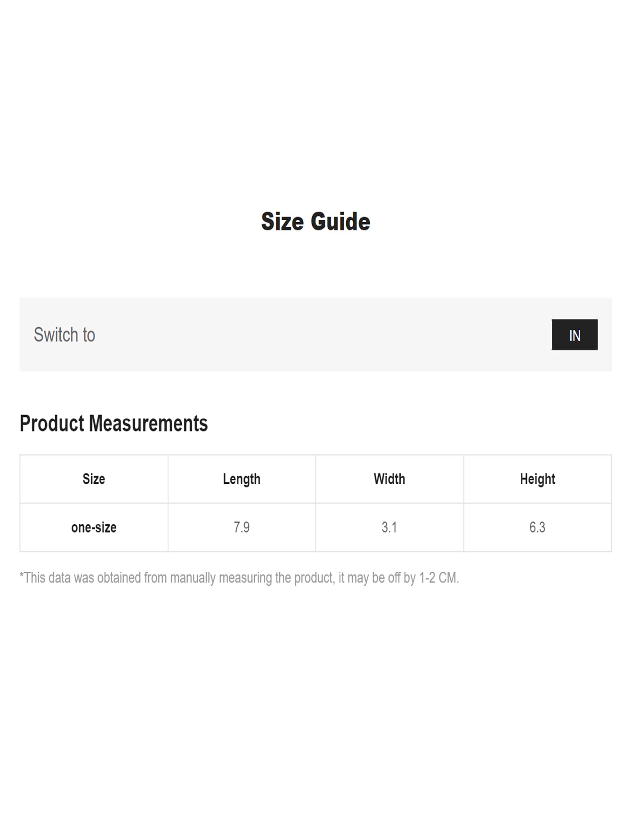Image resolution: width=631 pixels, height=840 pixels.
Task: Click the measurement disclaimer footnote text
Action: point(239,578)
